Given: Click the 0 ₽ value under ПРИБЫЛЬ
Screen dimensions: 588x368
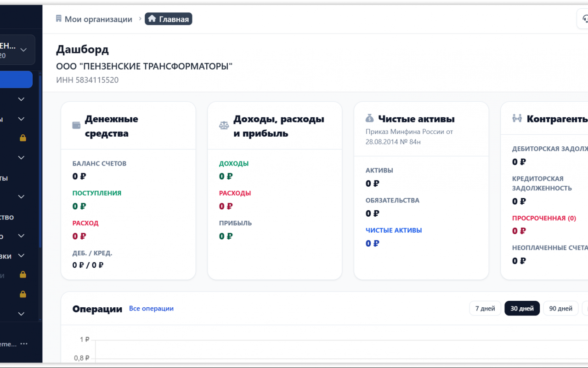Looking at the screenshot, I should pyautogui.click(x=226, y=236).
